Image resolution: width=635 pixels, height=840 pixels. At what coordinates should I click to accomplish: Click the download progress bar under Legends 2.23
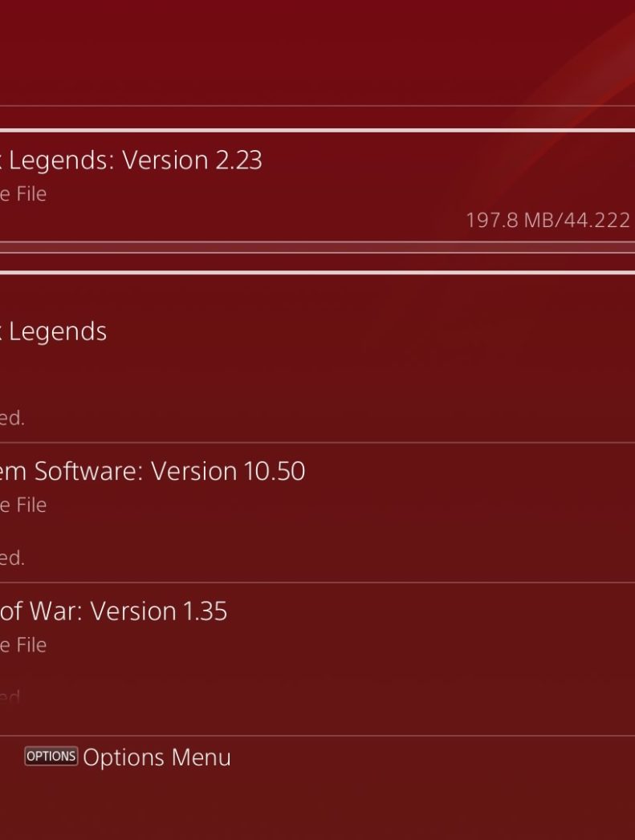click(317, 247)
